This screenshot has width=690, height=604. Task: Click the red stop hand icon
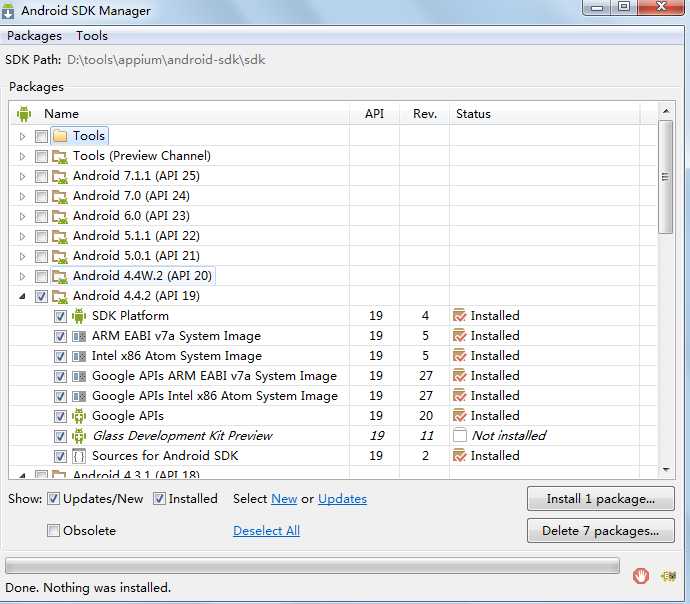point(641,576)
